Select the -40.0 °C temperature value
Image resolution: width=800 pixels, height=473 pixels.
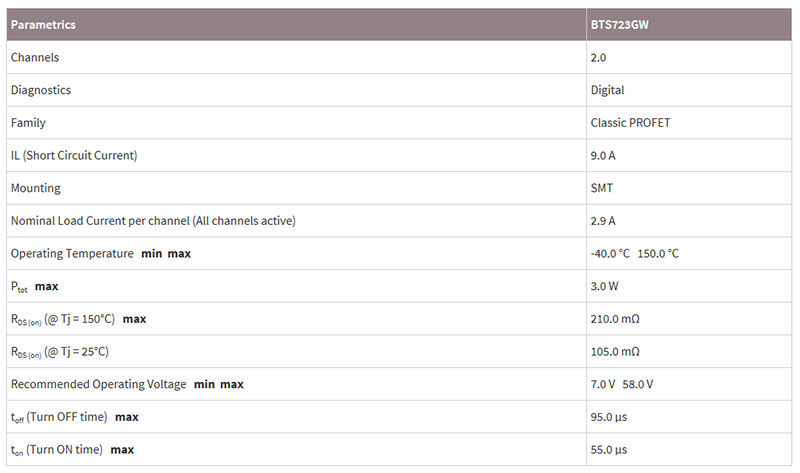611,253
